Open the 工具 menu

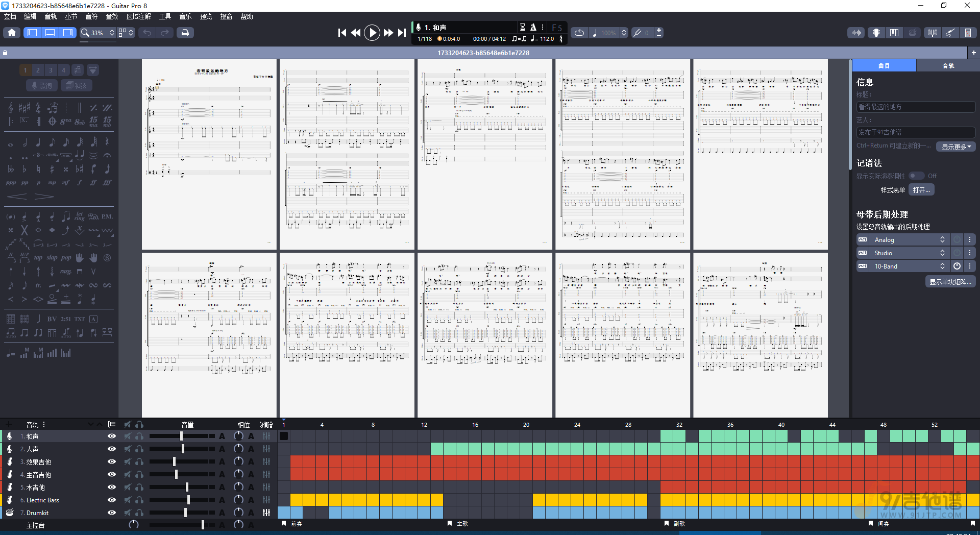click(x=165, y=16)
